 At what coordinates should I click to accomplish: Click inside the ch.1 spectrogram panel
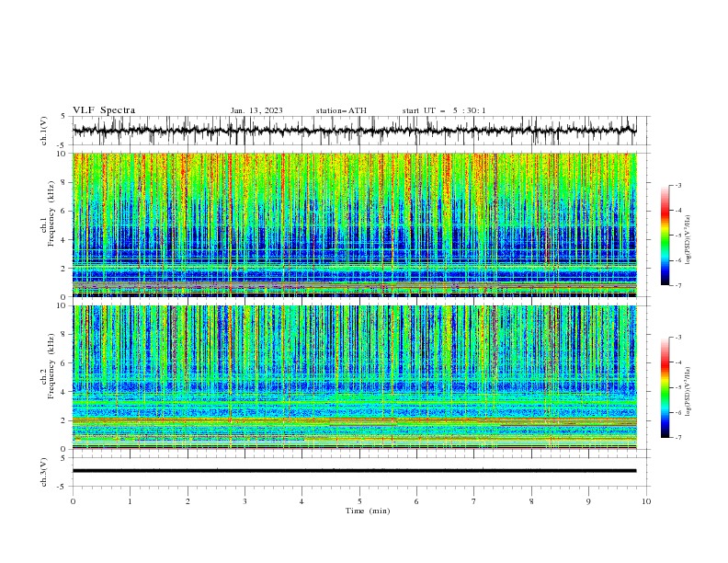354,224
